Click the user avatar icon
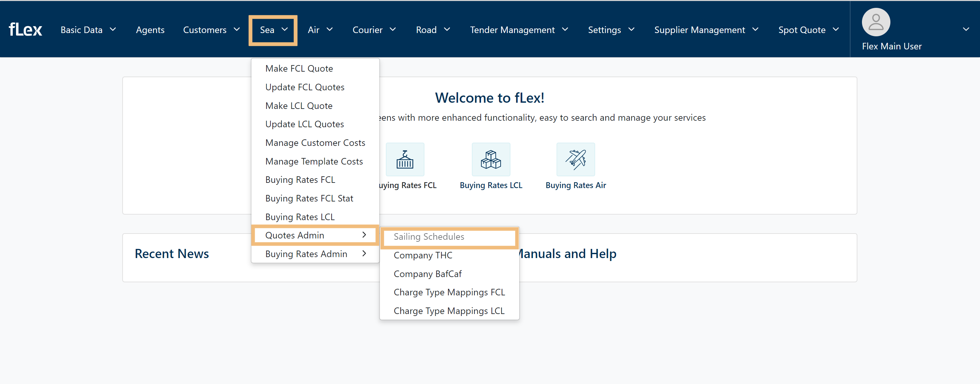Viewport: 980px width, 384px height. (875, 22)
